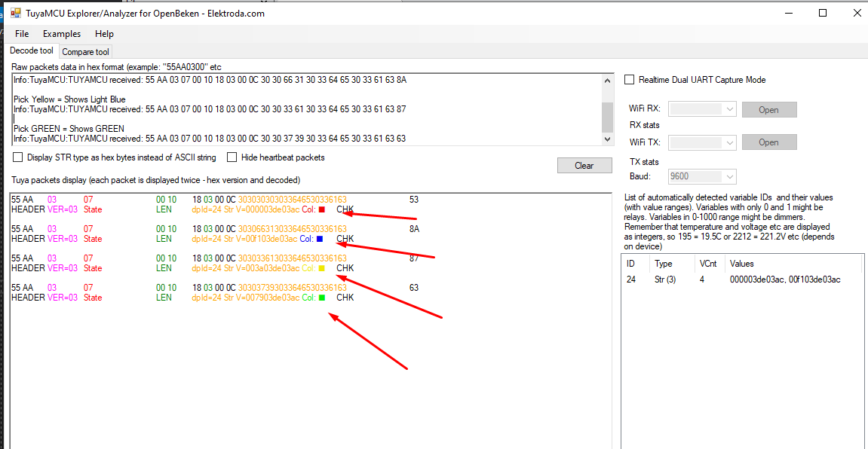Click 'Pick GREEN = Shows GREEN' line
Image resolution: width=868 pixels, height=449 pixels.
(69, 128)
